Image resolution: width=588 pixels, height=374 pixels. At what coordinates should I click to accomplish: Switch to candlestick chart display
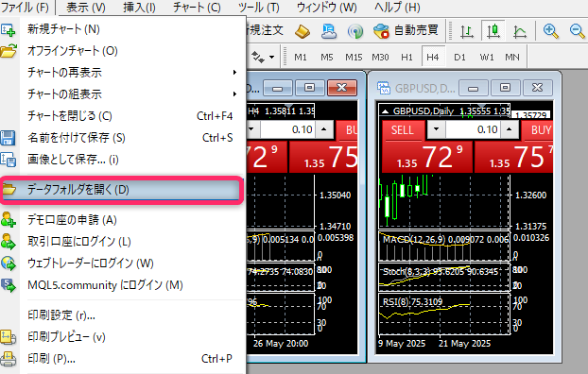point(493,31)
